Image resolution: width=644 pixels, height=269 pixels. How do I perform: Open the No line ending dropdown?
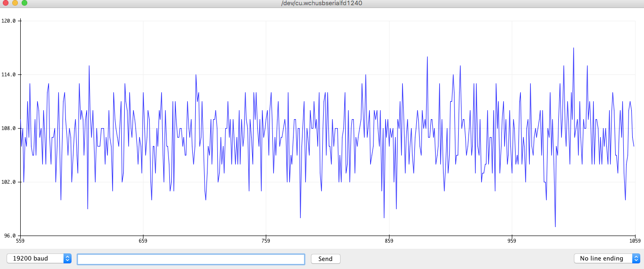click(607, 259)
